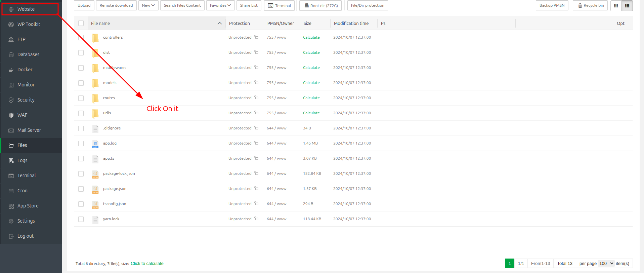
Task: Click the Recycle bin button
Action: point(590,5)
